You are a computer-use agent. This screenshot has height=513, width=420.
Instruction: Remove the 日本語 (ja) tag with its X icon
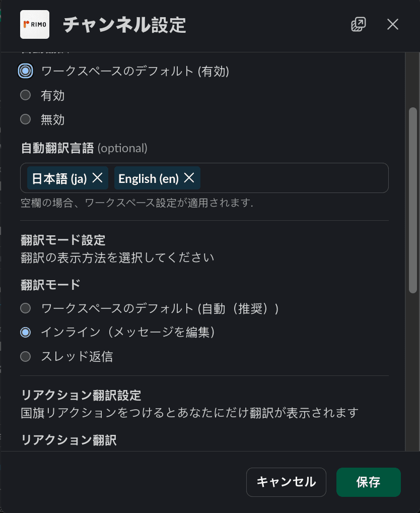98,178
